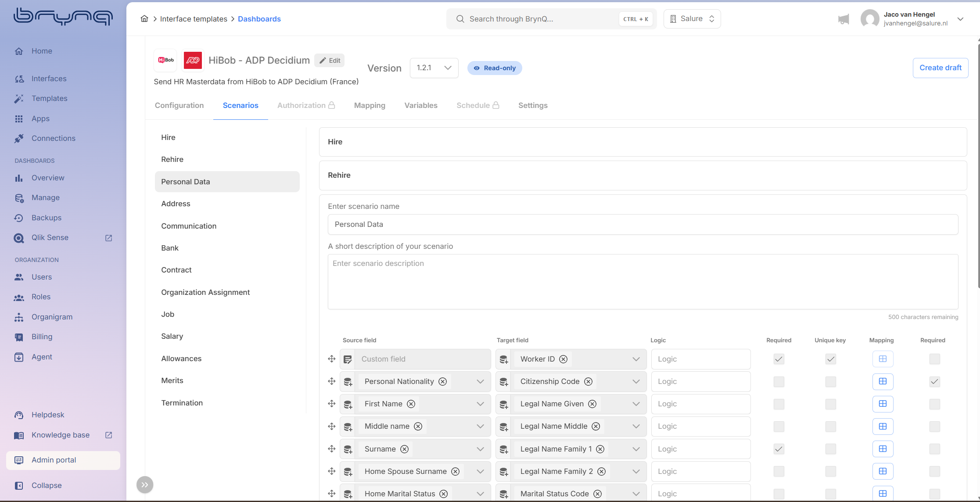Open Qlik Sense external link icon
This screenshot has height=502, width=980.
pos(109,238)
